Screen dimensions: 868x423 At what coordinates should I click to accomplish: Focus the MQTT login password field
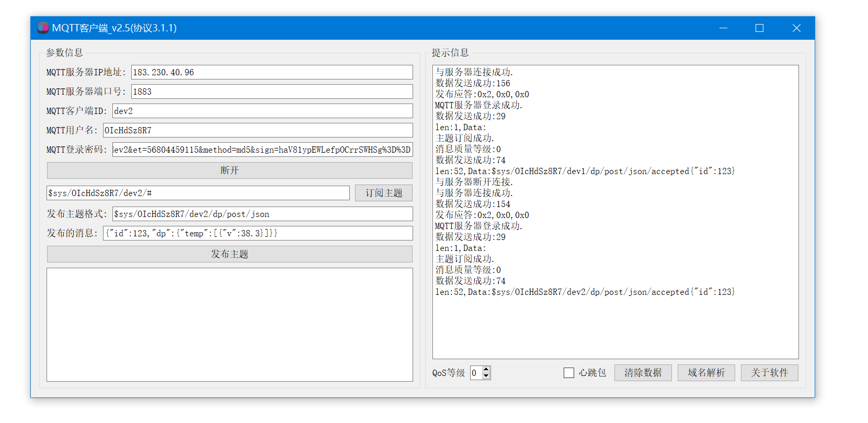pos(262,150)
